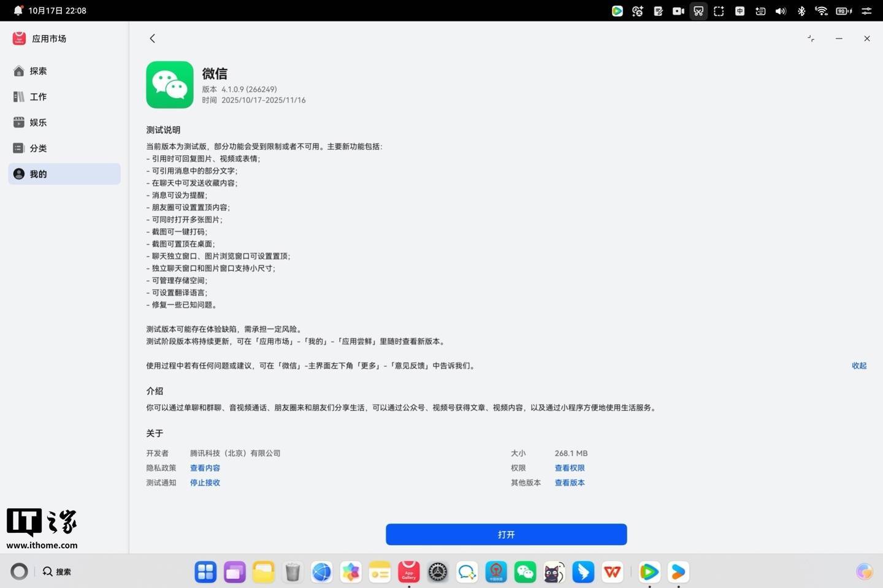Screen dimensions: 883x588
Task: View app permissions via 查看权限
Action: [x=569, y=467]
